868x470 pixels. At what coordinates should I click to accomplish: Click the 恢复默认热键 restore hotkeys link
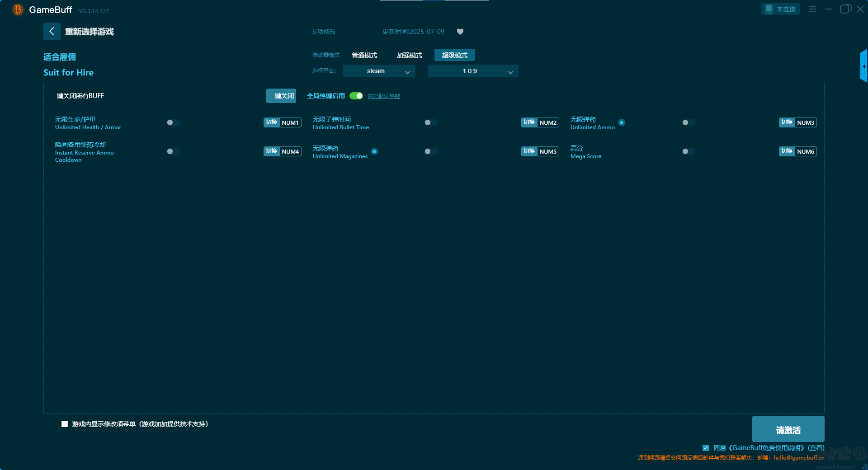[383, 96]
